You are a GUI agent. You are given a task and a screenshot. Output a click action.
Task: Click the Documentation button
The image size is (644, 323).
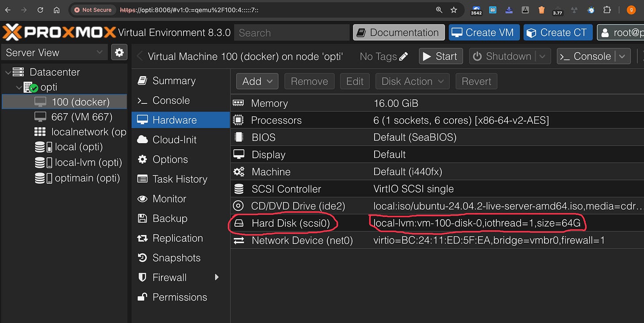coord(399,33)
